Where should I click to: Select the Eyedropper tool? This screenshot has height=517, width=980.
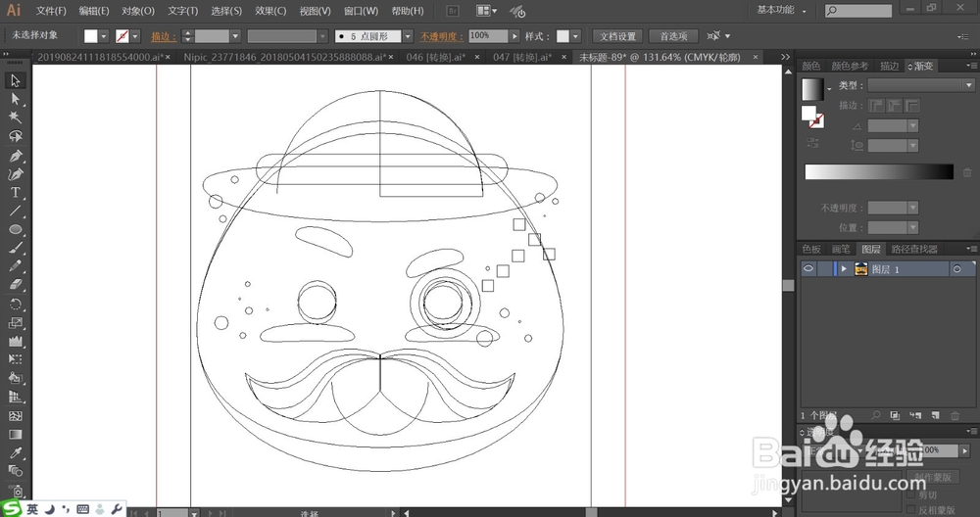click(x=15, y=452)
